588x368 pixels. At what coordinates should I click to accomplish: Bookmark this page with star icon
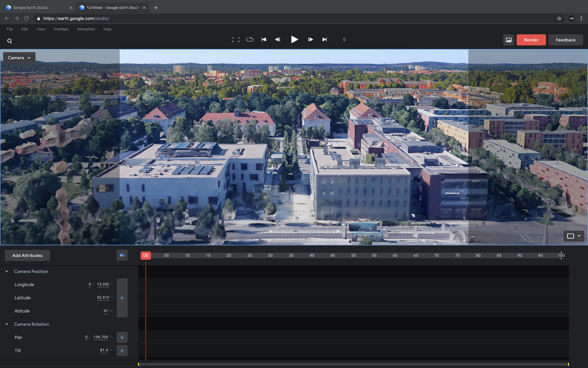(x=559, y=18)
